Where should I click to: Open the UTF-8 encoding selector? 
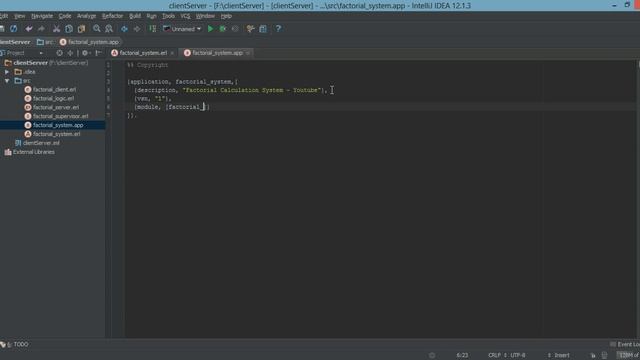click(x=518, y=355)
